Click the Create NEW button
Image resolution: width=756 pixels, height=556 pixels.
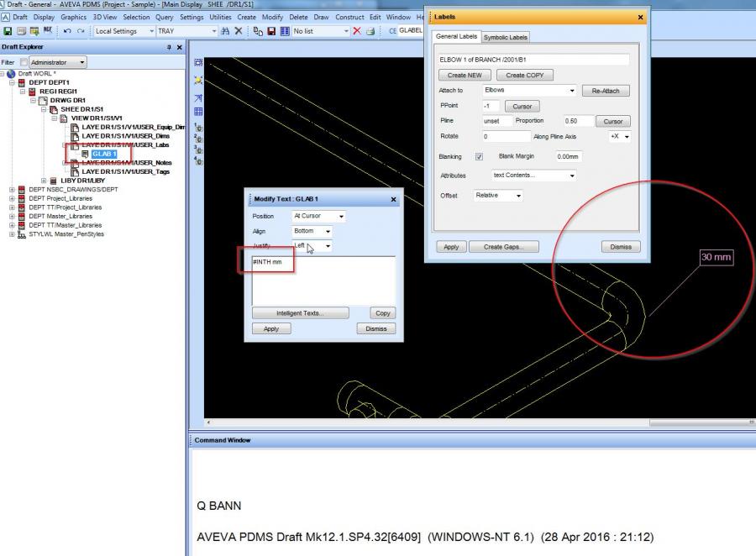click(x=465, y=76)
